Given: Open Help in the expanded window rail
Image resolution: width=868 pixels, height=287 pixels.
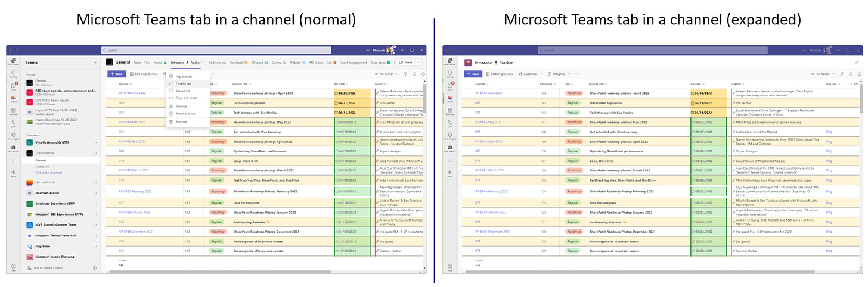Looking at the screenshot, I should click(449, 267).
